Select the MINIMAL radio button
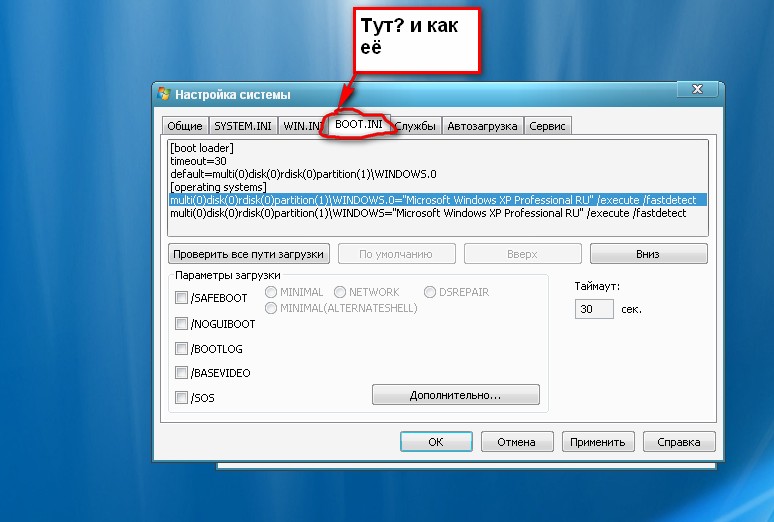The height and width of the screenshot is (522, 774). pos(271,292)
